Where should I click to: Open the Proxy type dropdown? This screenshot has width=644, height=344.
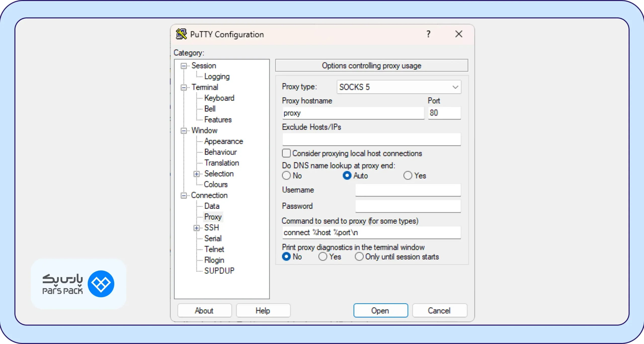399,87
